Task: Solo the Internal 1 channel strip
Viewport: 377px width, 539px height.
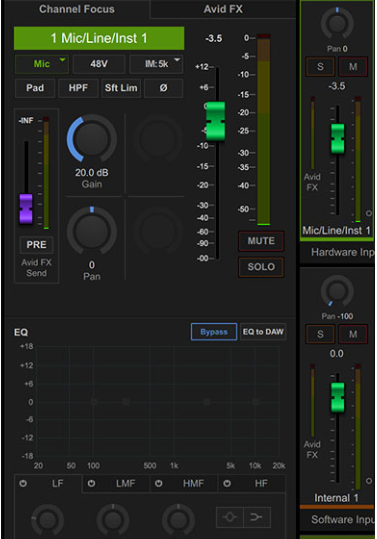Action: 320,334
